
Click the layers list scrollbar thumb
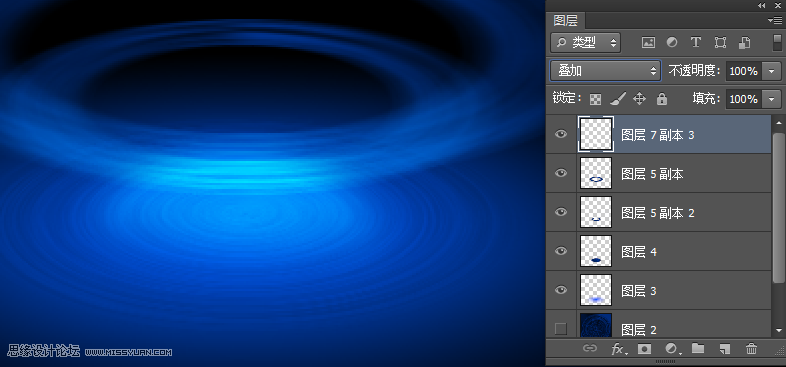[x=778, y=208]
